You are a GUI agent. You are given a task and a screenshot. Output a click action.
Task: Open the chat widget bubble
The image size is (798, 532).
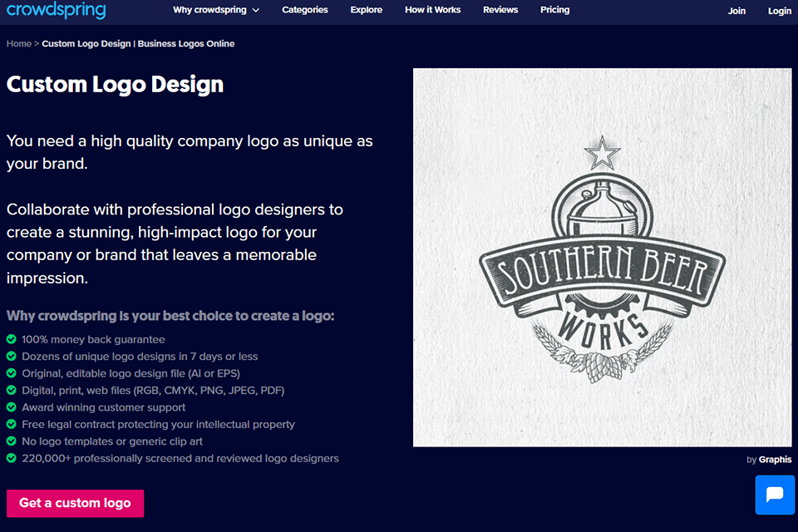[774, 495]
